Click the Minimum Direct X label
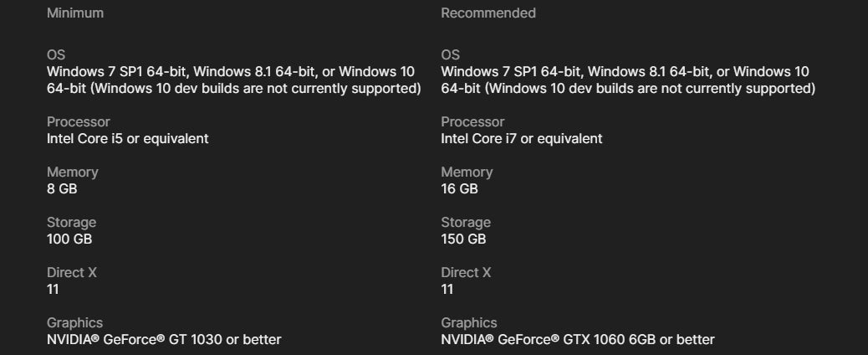868x355 pixels. [71, 272]
